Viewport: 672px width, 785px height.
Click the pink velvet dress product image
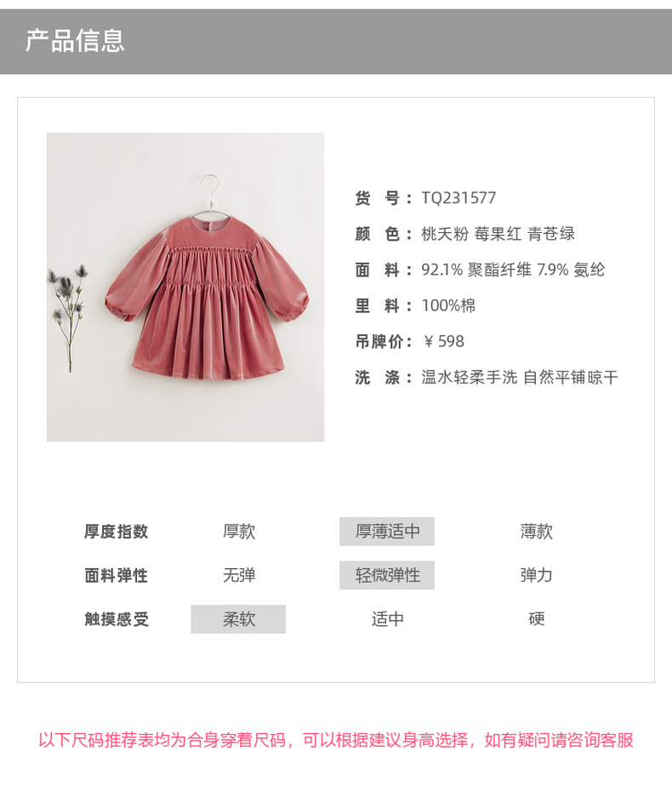[x=185, y=287]
